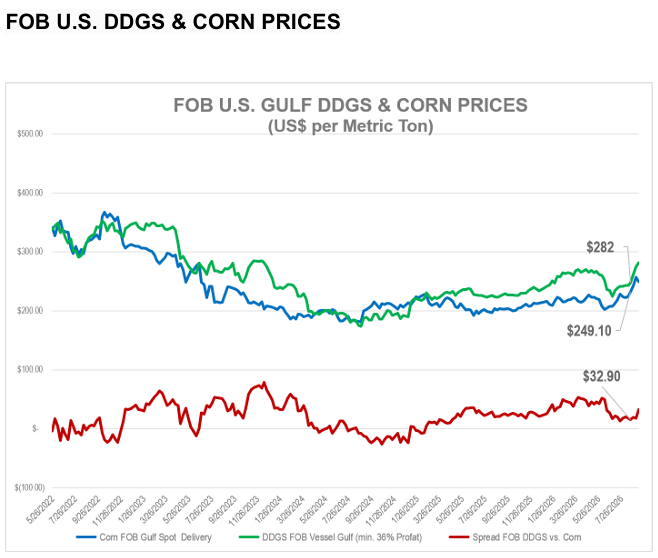658x558 pixels.
Task: Select the Corn FOB Gulf Spot Delivery legend label
Action: [x=155, y=537]
